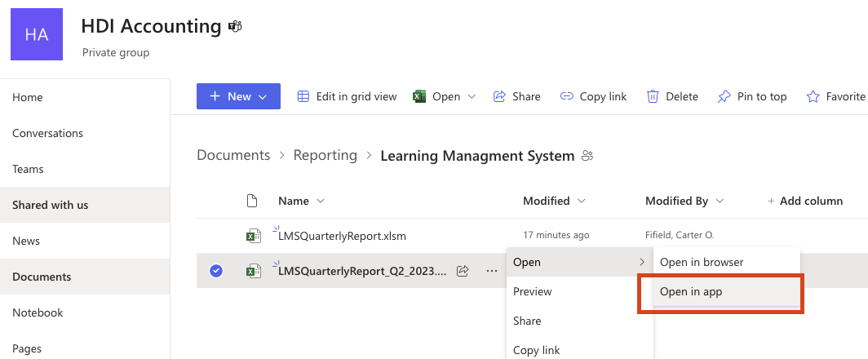Click the Teams icon beside HDI Accounting
Screen dimensions: 868x359
point(235,26)
